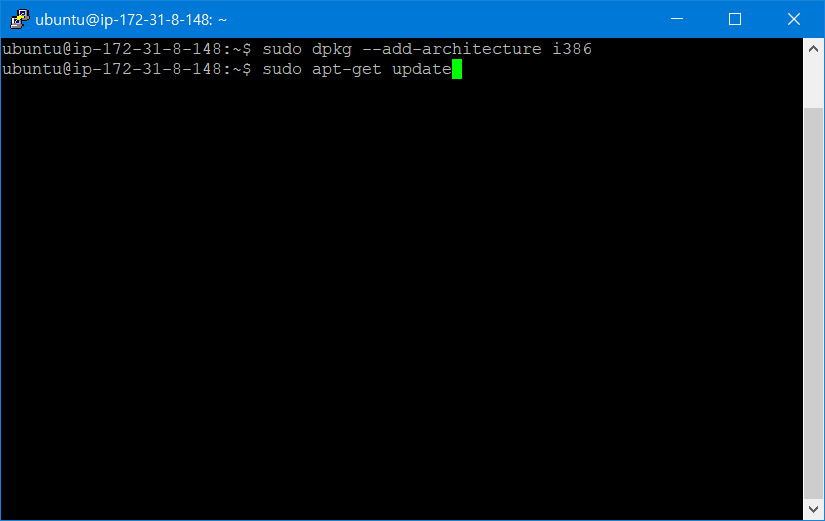This screenshot has height=521, width=825.
Task: Click the second line shell prompt
Action: 127,70
